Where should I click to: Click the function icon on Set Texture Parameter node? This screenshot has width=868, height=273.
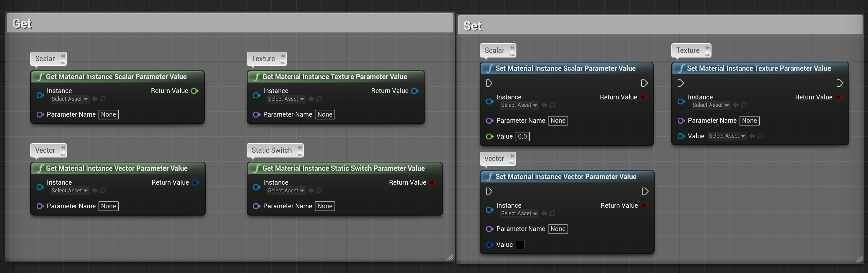coord(681,68)
